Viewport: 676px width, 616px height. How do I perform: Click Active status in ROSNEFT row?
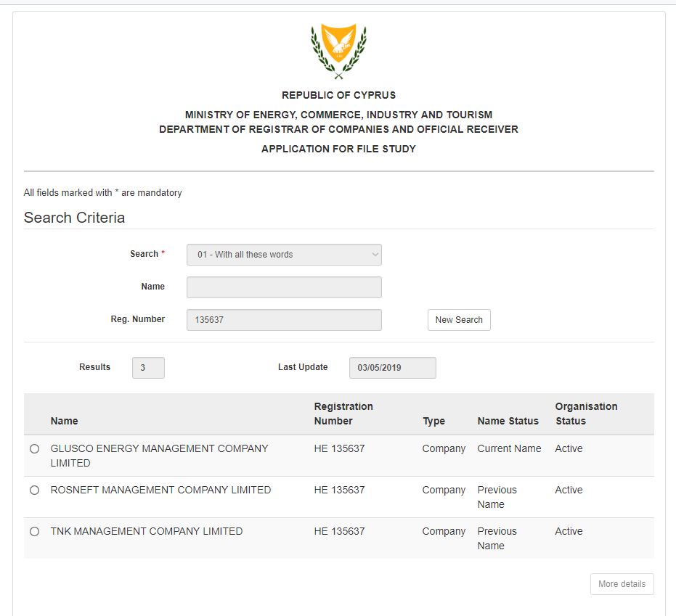[x=569, y=490]
